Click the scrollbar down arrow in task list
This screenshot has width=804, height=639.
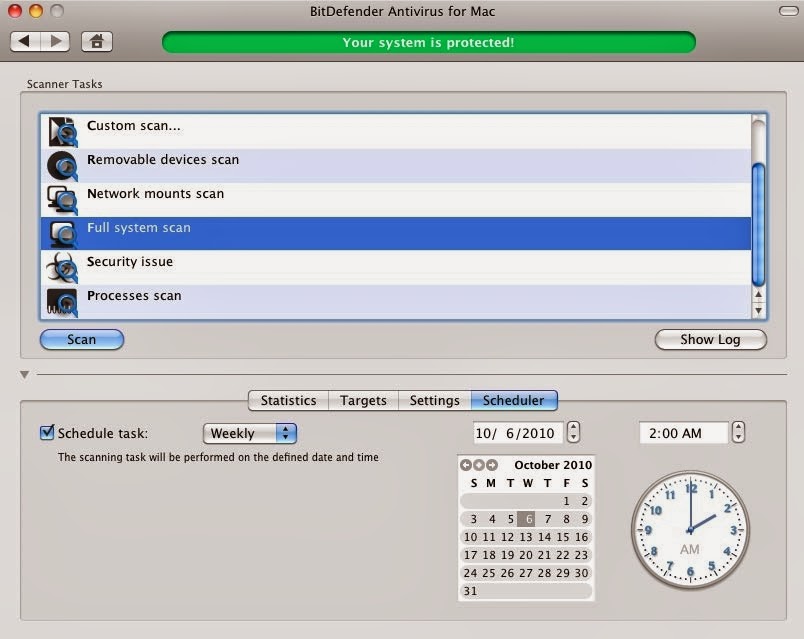tap(758, 310)
